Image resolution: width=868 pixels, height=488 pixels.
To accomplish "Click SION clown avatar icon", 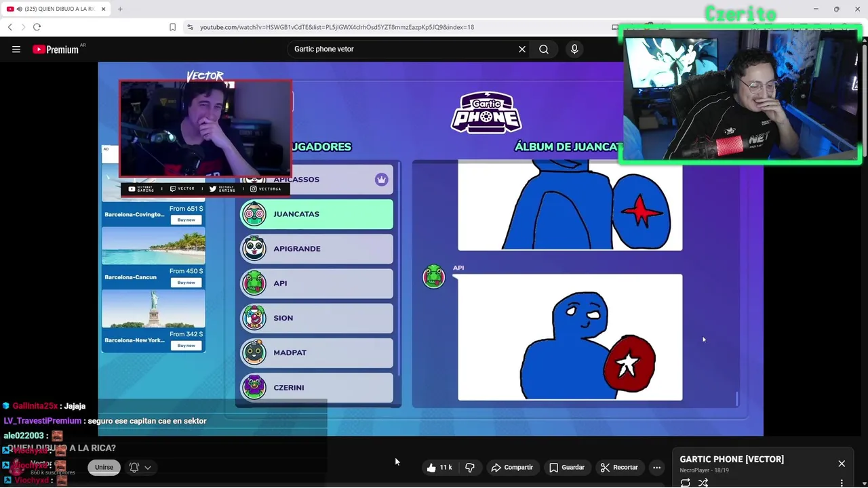I will point(254,318).
